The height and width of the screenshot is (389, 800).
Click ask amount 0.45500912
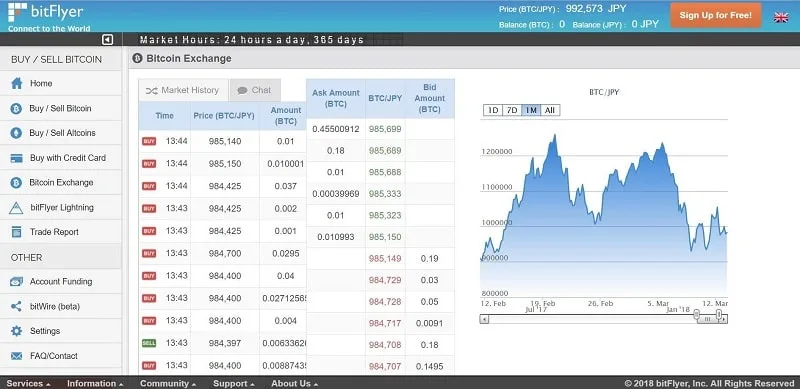coord(336,129)
